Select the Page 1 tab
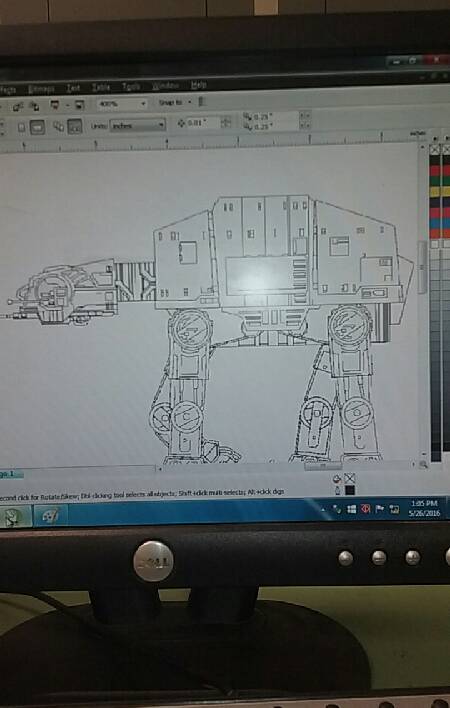Screen dimensions: 450x708 [10, 474]
